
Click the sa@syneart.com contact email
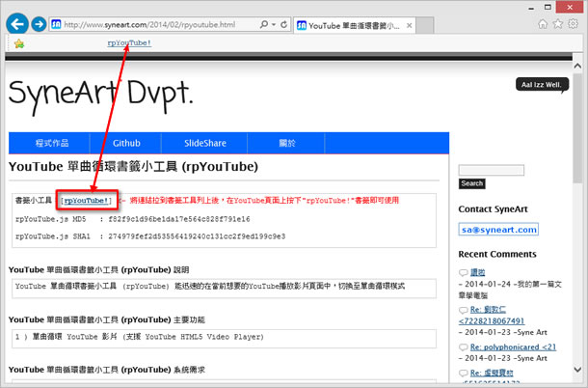click(498, 230)
